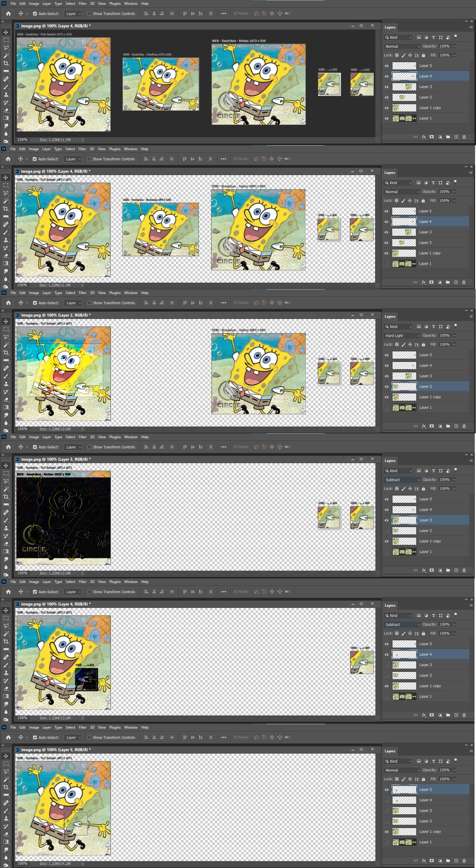Click Layer 1 thumbnail in the Layer 5 window
Viewport: 476px width, 868px height.
(404, 842)
